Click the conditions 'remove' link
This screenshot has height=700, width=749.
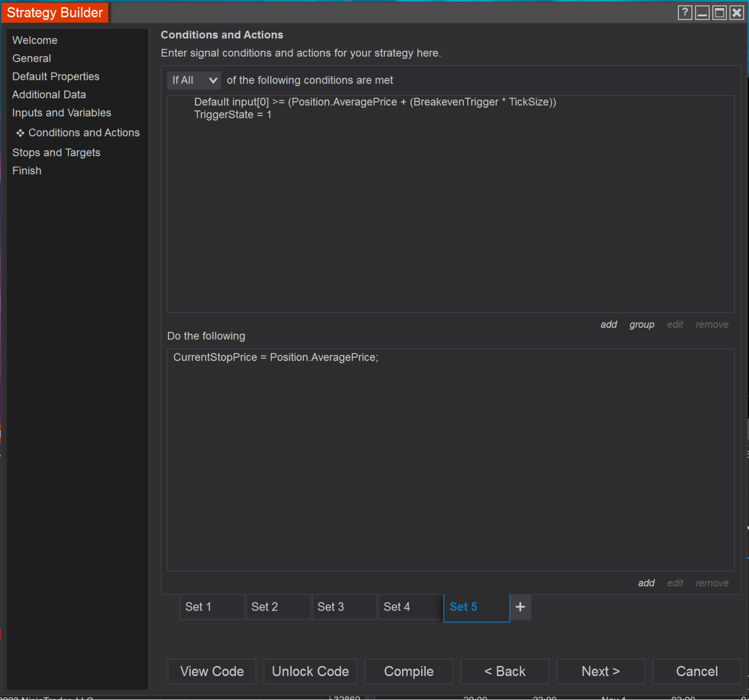point(712,325)
